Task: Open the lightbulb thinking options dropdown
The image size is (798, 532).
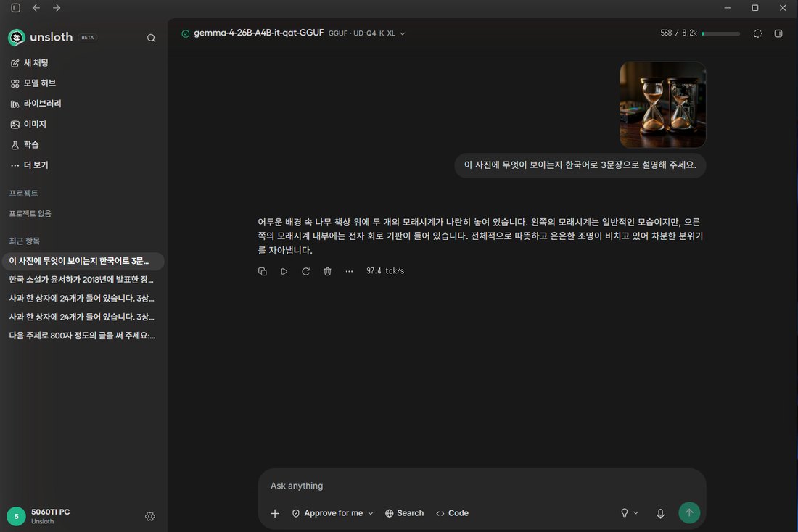Action: pos(630,513)
